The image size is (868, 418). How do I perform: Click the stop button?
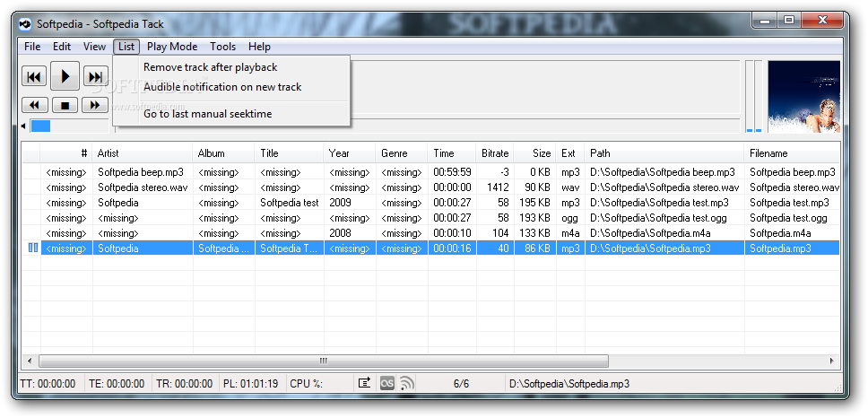[65, 105]
